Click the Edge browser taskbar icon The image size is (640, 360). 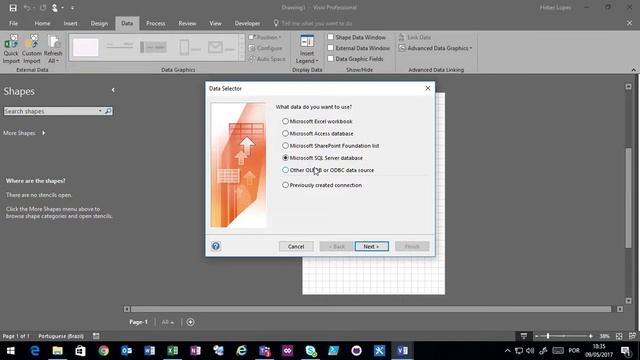click(35, 351)
